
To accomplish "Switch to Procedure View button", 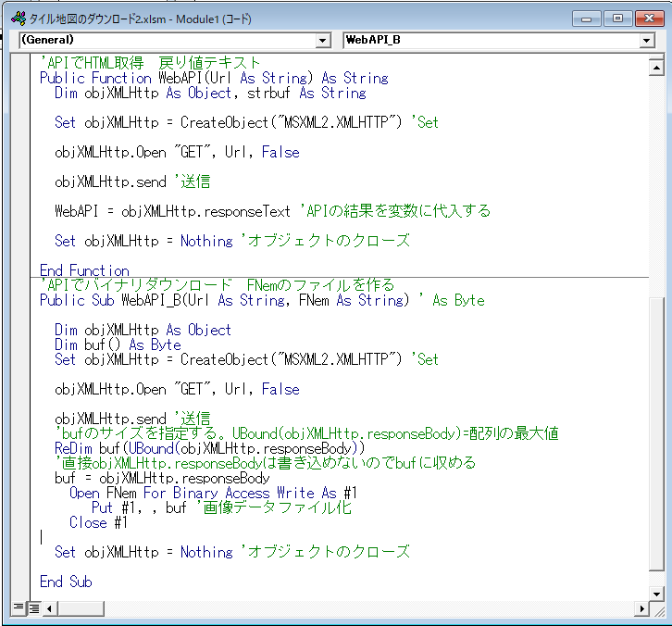I will pos(19,607).
